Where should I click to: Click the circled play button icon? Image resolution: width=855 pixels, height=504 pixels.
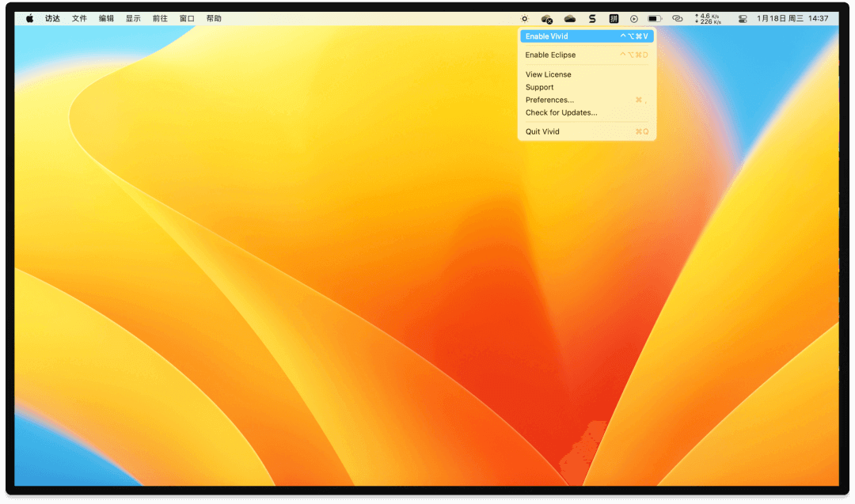point(633,18)
